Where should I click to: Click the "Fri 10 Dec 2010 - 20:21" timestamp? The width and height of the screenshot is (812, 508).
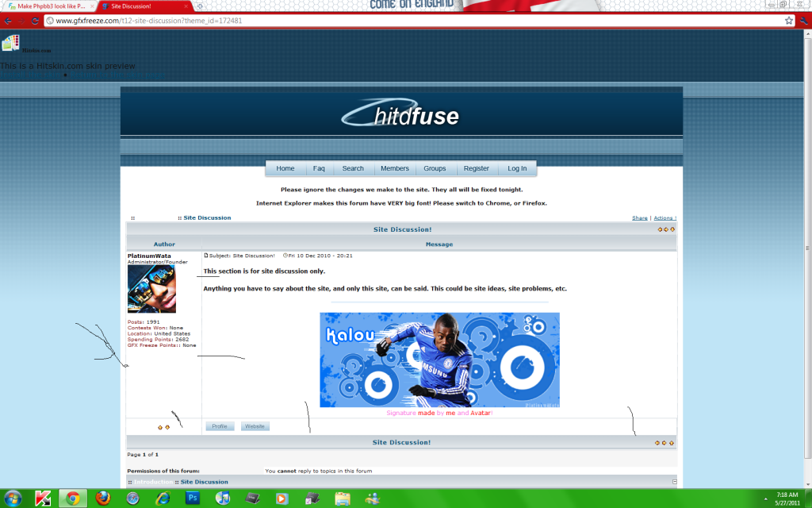(320, 256)
